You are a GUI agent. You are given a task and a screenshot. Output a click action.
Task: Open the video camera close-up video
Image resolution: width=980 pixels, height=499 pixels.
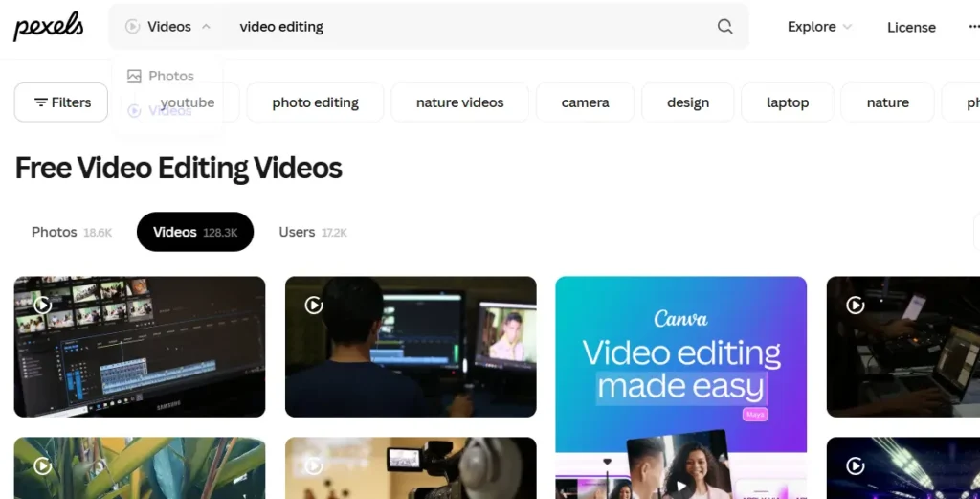411,467
